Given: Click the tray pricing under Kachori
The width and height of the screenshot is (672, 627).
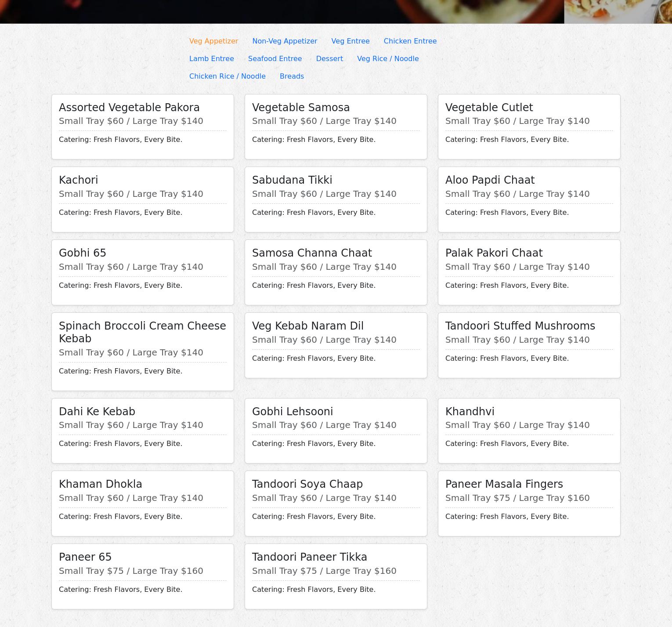Looking at the screenshot, I should [x=131, y=194].
